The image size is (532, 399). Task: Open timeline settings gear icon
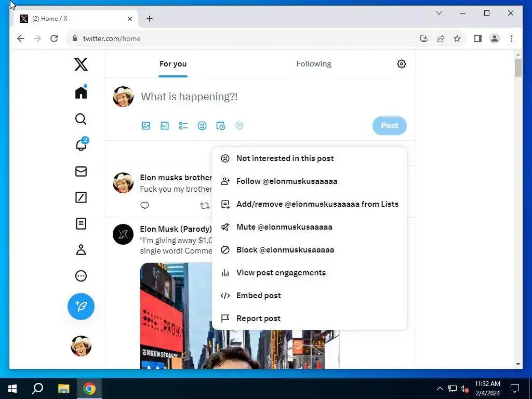tap(402, 64)
